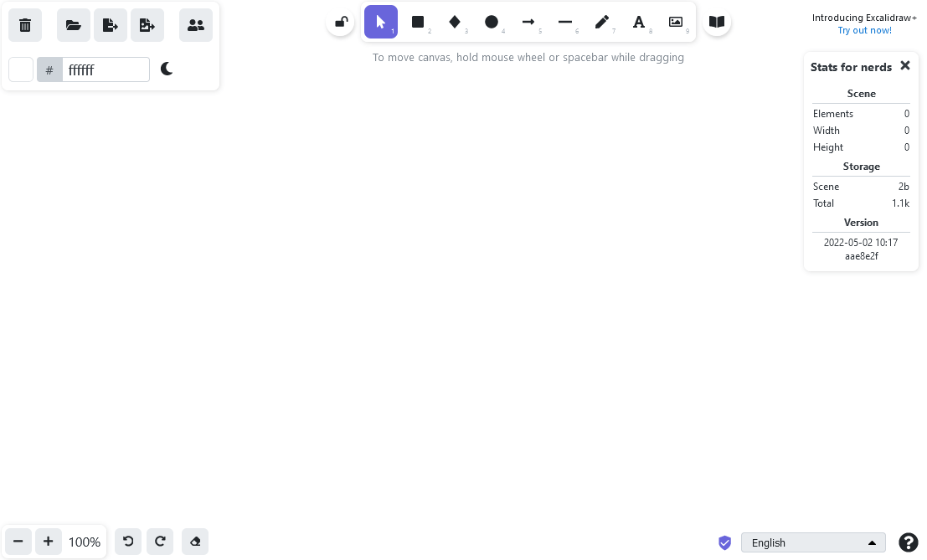Screen dimensions: 927x560
Task: Toggle dark mode with the moon icon
Action: pyautogui.click(x=167, y=69)
